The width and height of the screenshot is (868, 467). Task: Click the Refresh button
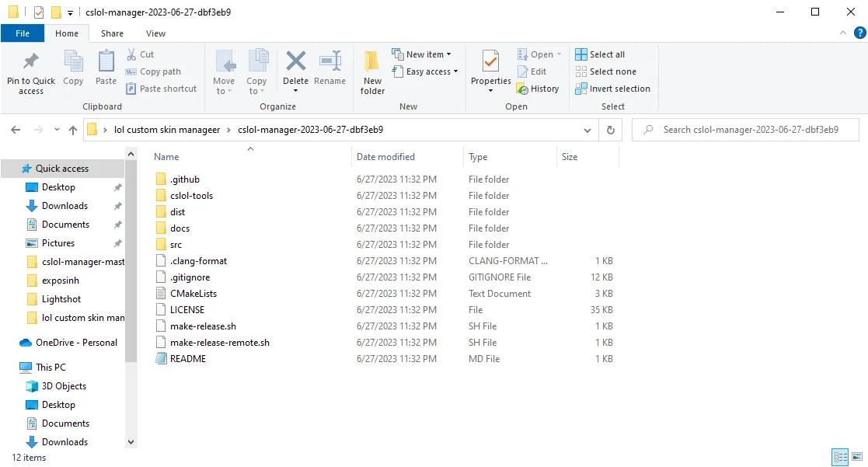[610, 130]
